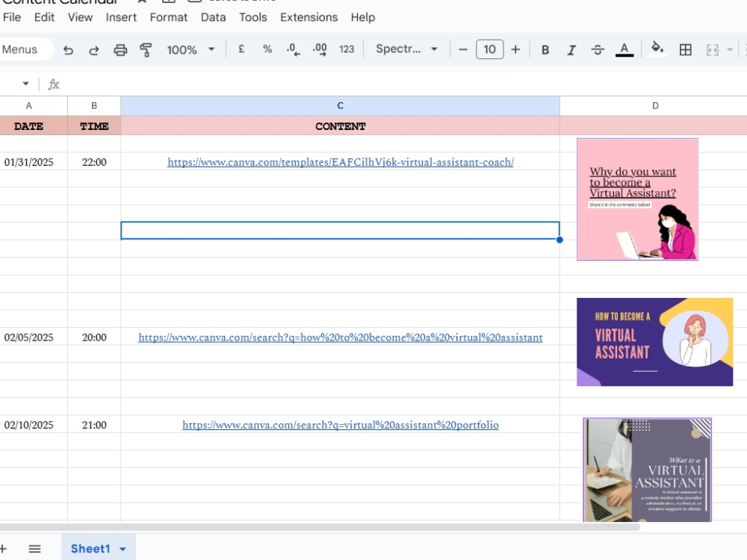
Task: Select column D header
Action: (655, 106)
